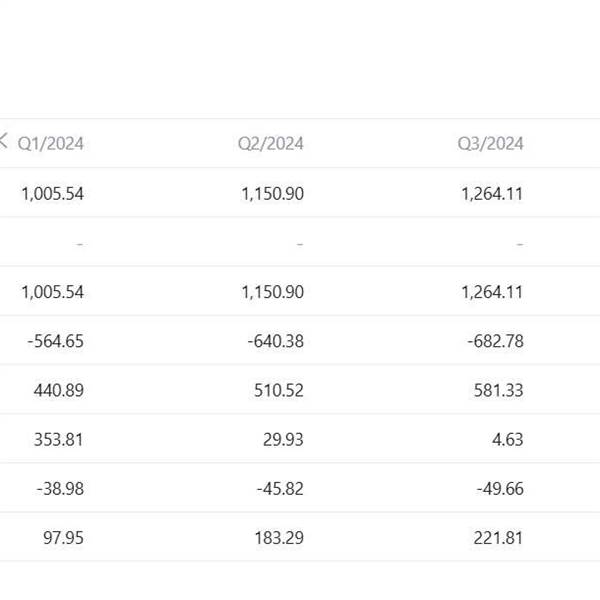Click the Q2/2024 value -640.38

pyautogui.click(x=276, y=341)
